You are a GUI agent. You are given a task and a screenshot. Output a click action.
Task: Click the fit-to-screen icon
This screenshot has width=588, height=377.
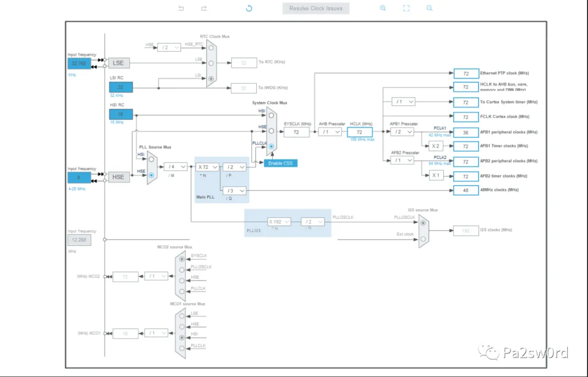(x=406, y=8)
